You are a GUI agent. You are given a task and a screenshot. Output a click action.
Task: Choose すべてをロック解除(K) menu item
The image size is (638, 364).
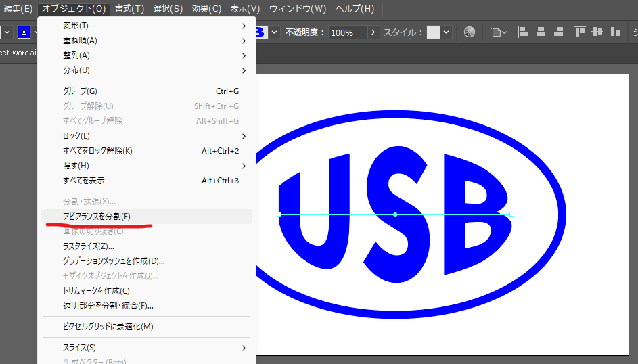click(x=147, y=151)
